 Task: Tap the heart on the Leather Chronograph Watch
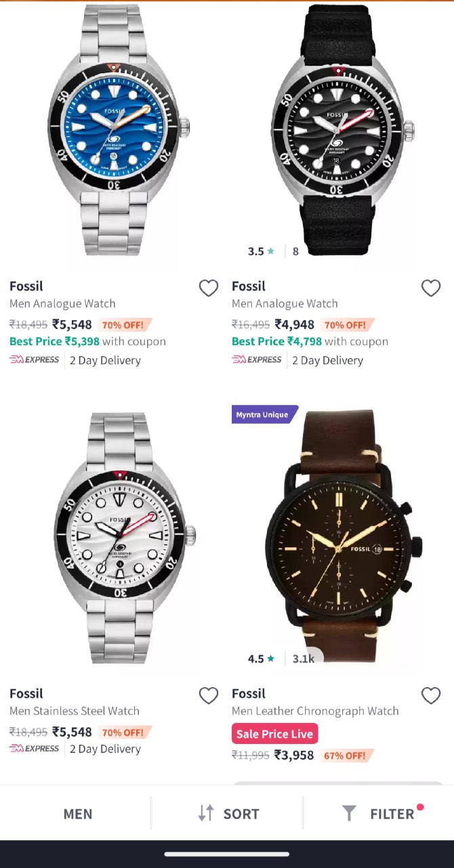431,696
